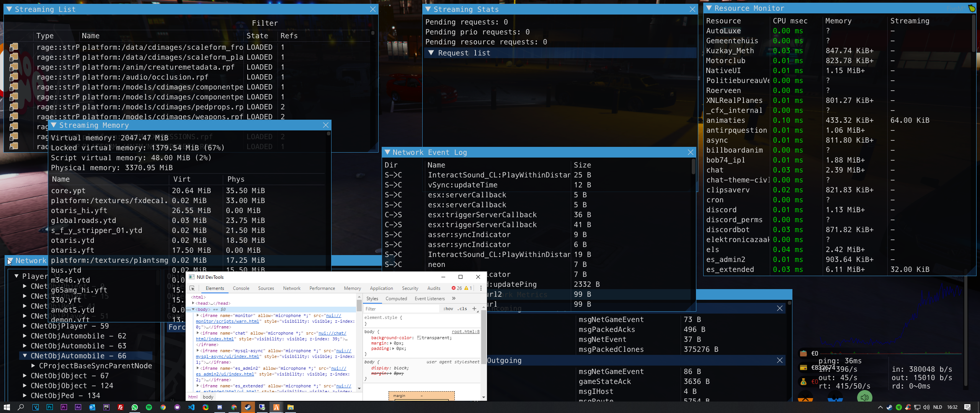The image size is (980, 413).
Task: Open FileZilla from the taskbar
Action: [x=121, y=407]
